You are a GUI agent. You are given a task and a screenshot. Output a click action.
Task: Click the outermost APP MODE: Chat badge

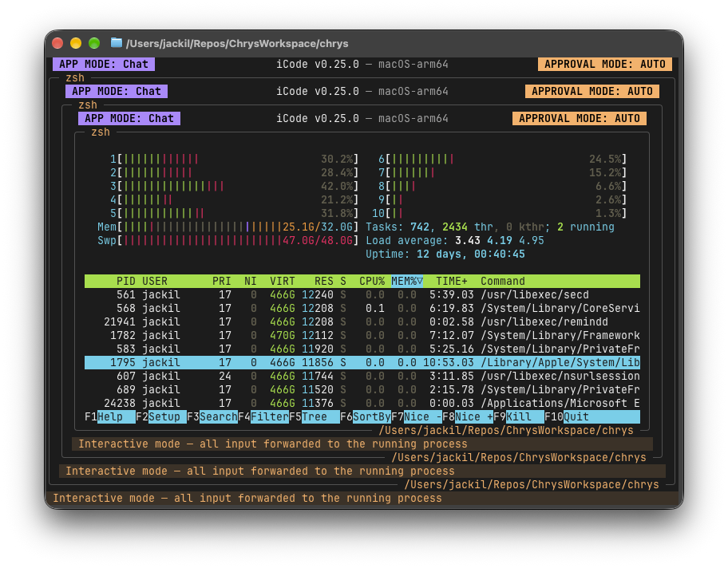[x=104, y=64]
